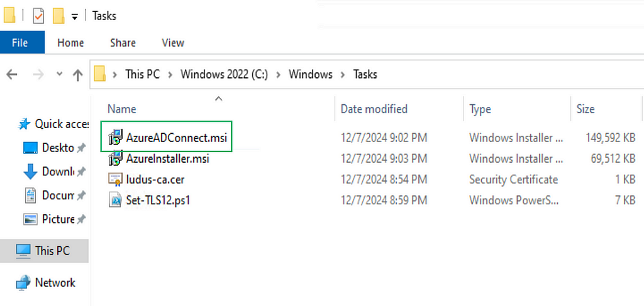Sort files by the Date modified column header
The height and width of the screenshot is (306, 644).
coord(374,109)
